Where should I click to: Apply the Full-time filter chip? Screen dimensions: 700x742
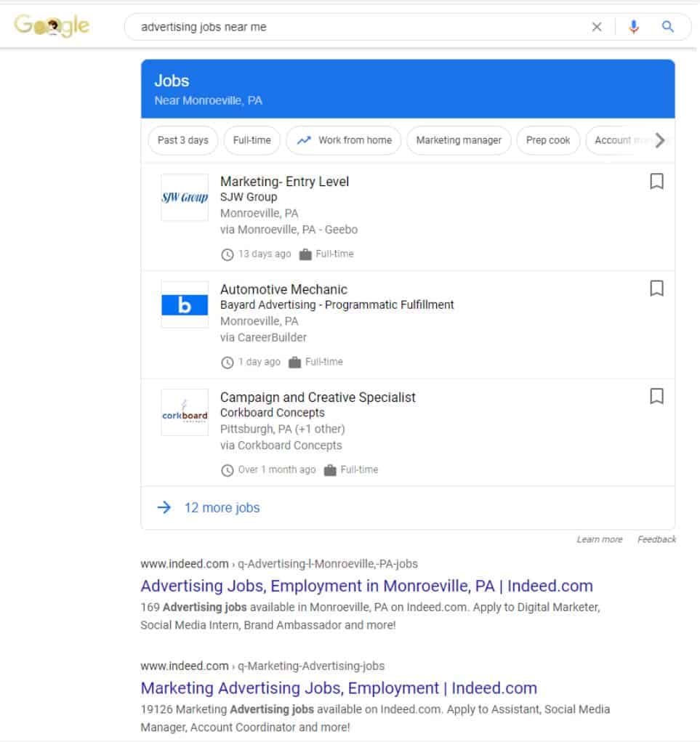click(252, 140)
